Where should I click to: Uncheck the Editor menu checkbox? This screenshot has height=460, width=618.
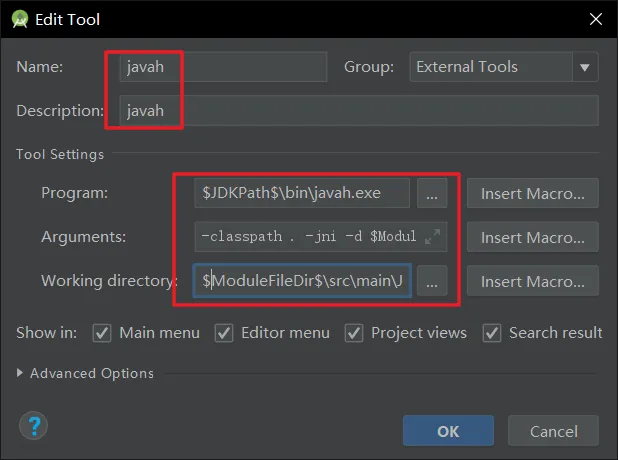(x=223, y=333)
